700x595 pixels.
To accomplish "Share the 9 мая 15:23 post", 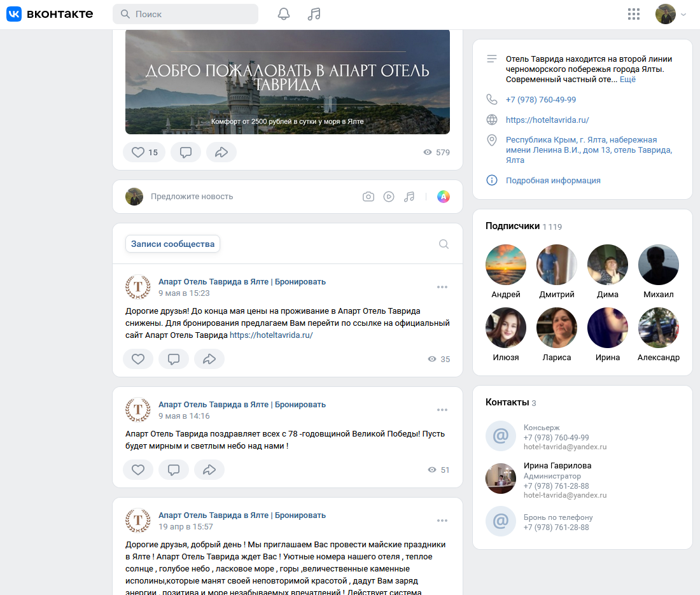I will 209,359.
